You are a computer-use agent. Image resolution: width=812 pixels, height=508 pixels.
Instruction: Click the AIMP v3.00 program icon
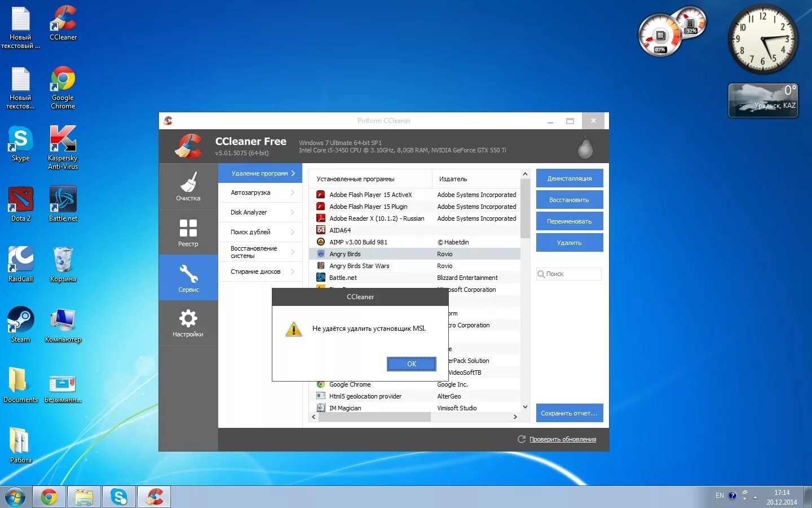(x=321, y=242)
